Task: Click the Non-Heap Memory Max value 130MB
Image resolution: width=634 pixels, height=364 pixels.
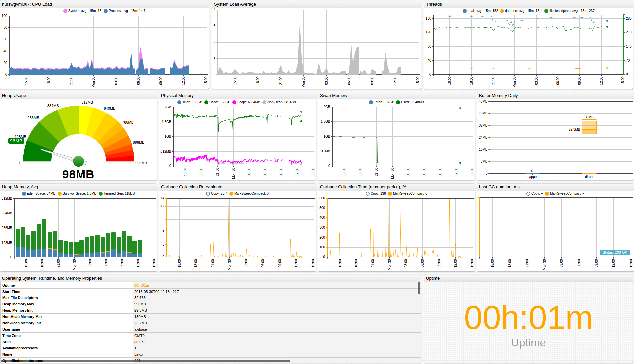Action: pyautogui.click(x=140, y=317)
